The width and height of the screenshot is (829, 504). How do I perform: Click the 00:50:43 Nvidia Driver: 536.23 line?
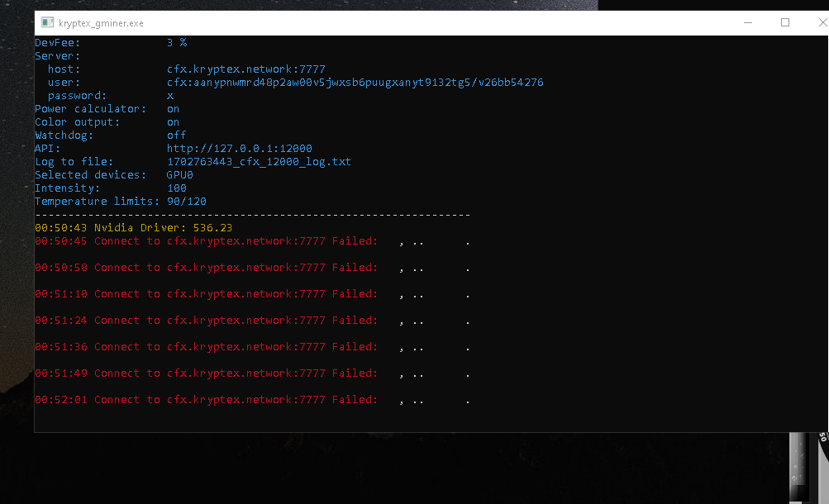pyautogui.click(x=133, y=228)
